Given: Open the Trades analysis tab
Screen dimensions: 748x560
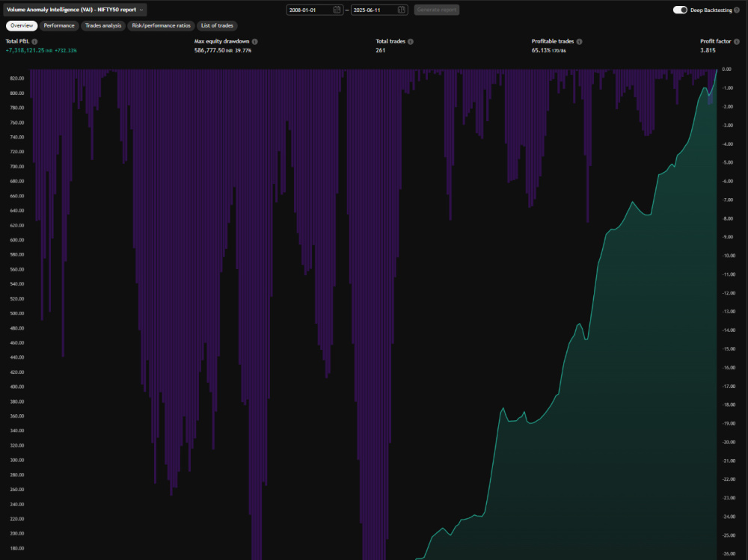Looking at the screenshot, I should click(103, 25).
